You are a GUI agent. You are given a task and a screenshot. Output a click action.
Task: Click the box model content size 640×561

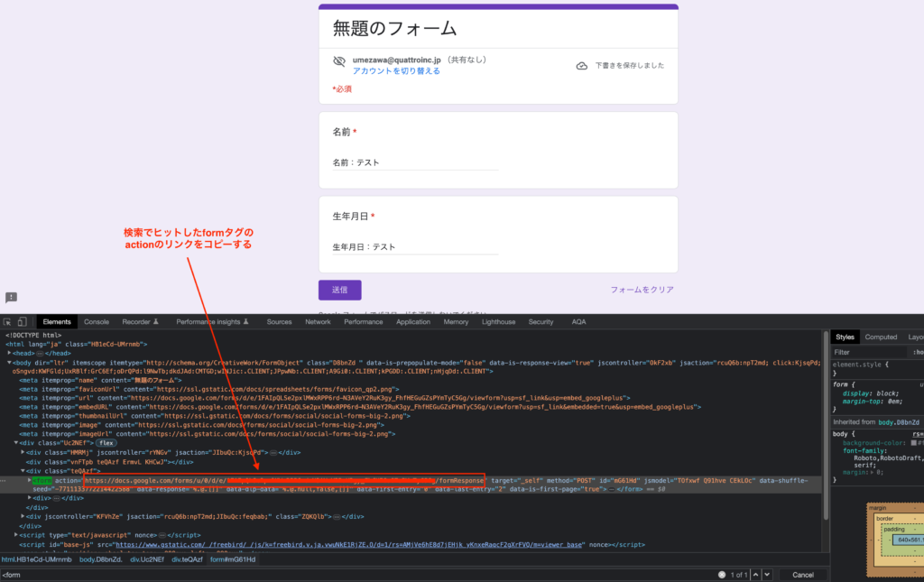pyautogui.click(x=909, y=540)
